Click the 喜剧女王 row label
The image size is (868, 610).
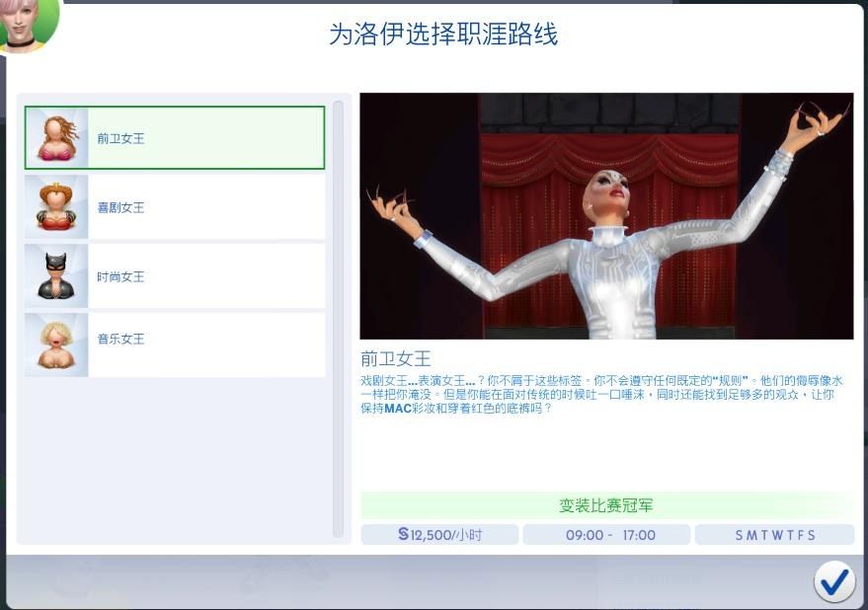click(120, 207)
